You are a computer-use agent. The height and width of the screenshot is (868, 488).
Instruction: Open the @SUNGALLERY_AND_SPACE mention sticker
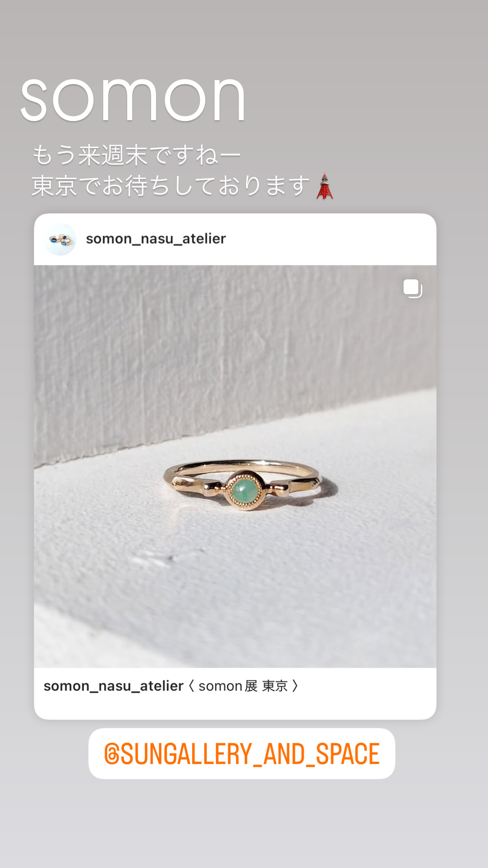(x=242, y=754)
